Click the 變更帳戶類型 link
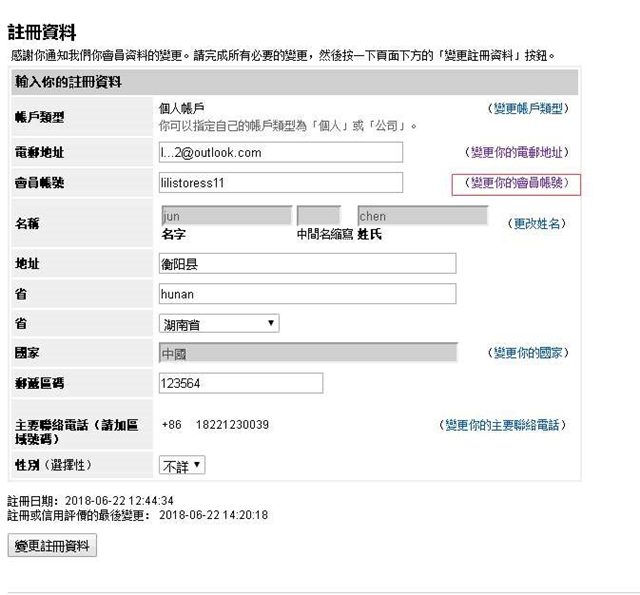 coord(530,108)
